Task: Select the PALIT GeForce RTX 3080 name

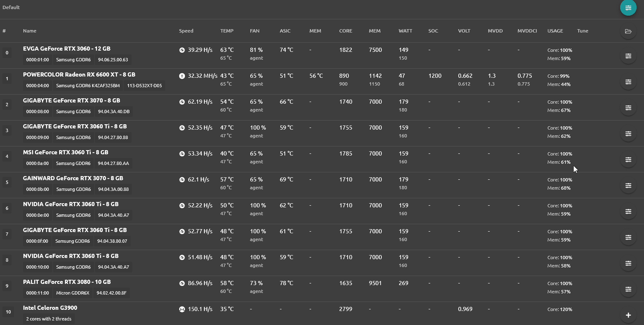Action: [x=67, y=282]
